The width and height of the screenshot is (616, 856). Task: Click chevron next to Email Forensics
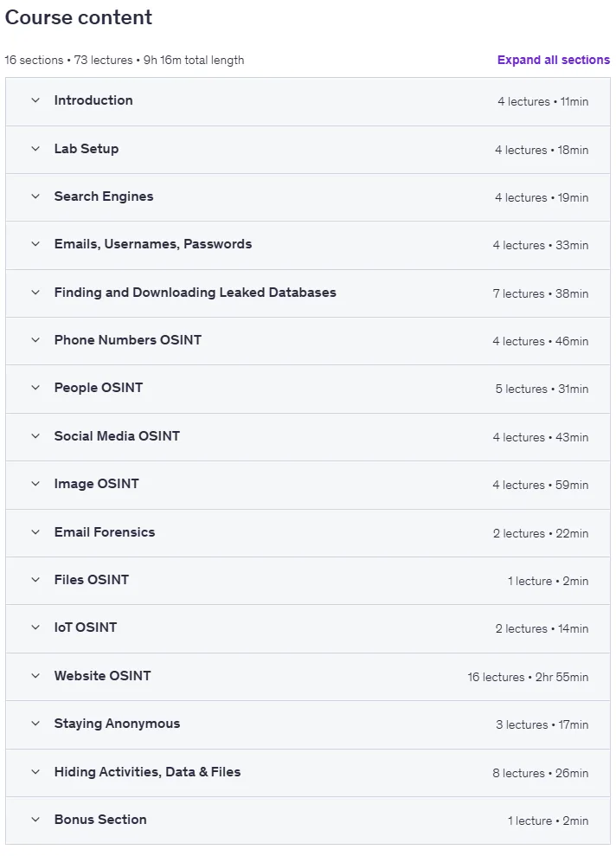coord(35,531)
